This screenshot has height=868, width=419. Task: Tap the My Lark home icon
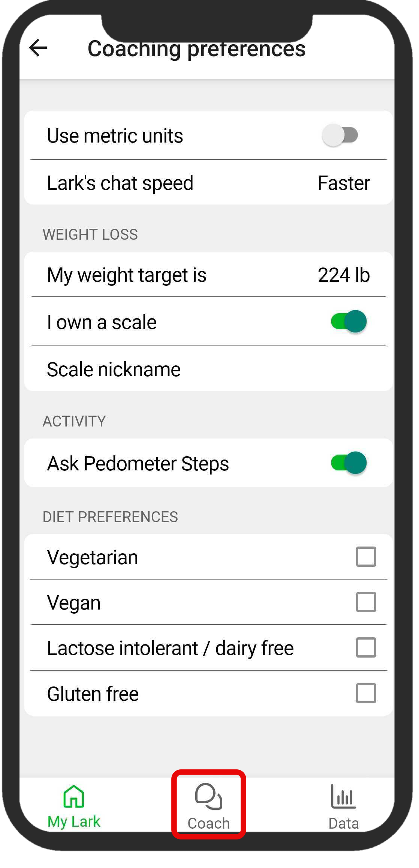[74, 796]
